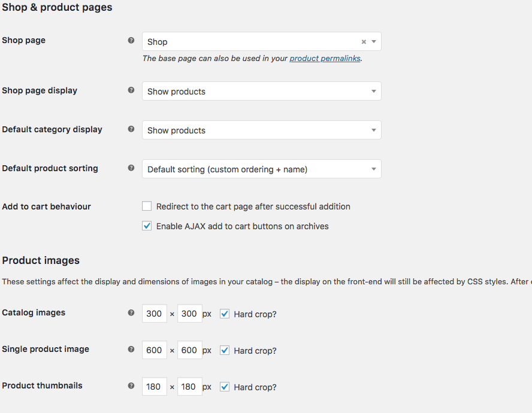Open the Shop page display dropdown
Viewport: 532px width, 413px height.
click(262, 91)
